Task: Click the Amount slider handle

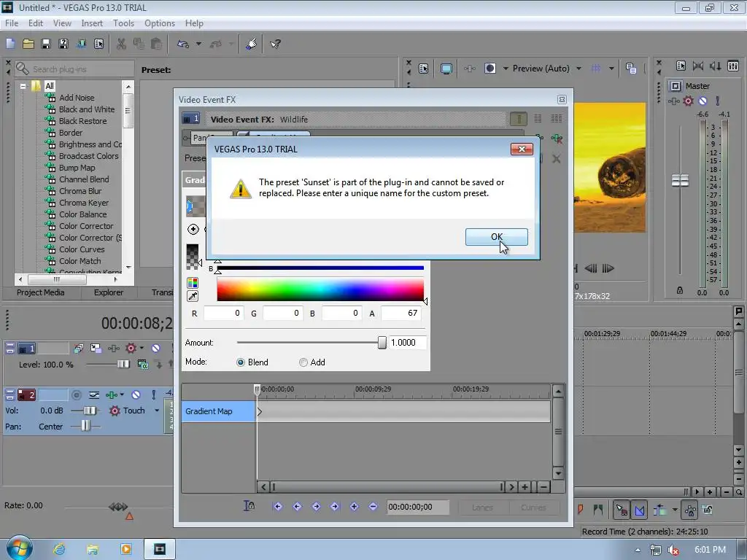Action: [x=382, y=343]
